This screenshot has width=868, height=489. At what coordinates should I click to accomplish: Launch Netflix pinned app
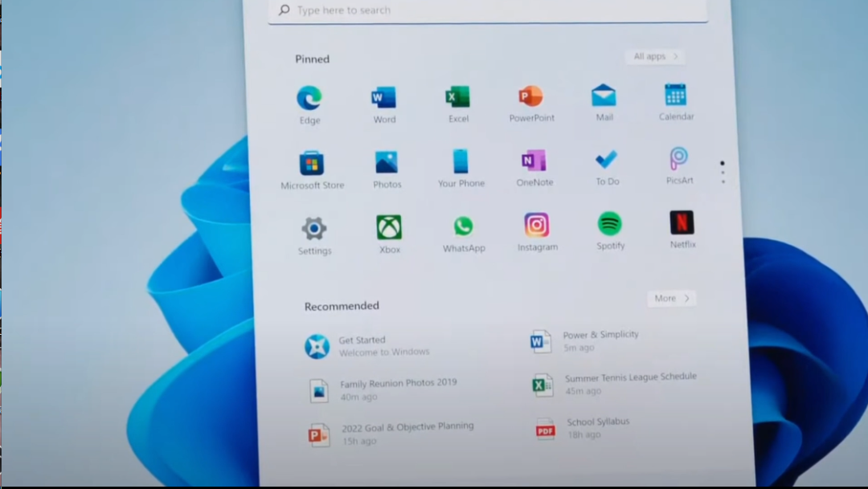pyautogui.click(x=682, y=230)
